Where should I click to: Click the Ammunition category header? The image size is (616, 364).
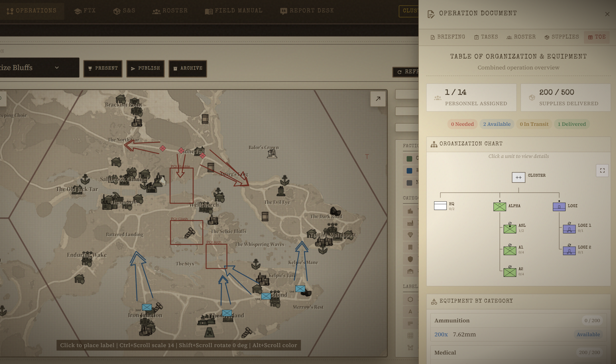tap(518, 320)
